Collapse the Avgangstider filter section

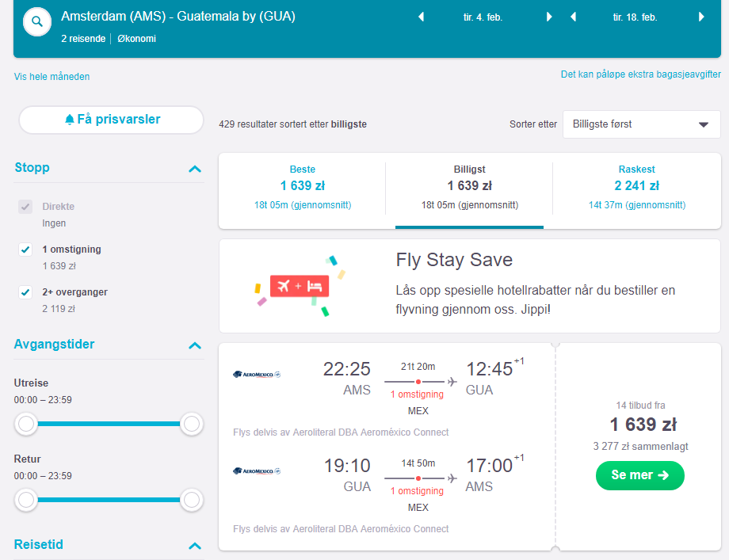pos(195,345)
